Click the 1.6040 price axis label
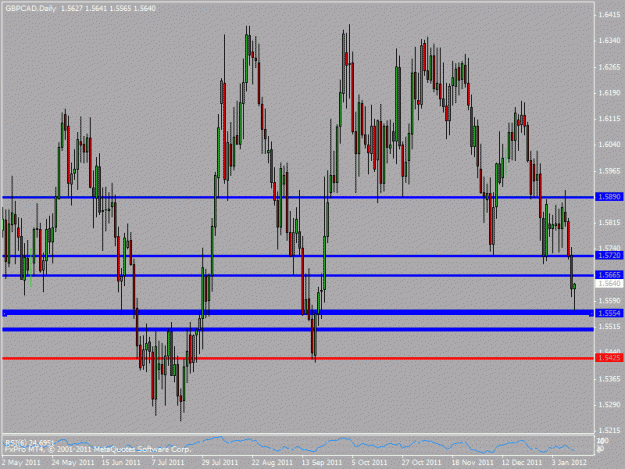 tap(609, 145)
